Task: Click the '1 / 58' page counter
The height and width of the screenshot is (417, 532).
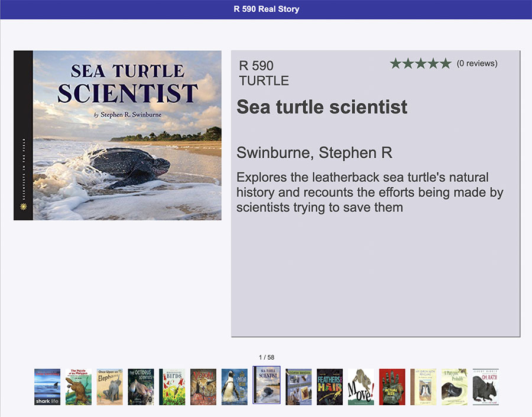Action: [267, 357]
